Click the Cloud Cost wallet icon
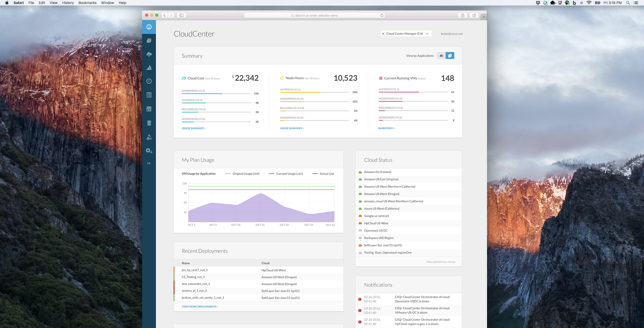644x328 pixels. [x=184, y=78]
